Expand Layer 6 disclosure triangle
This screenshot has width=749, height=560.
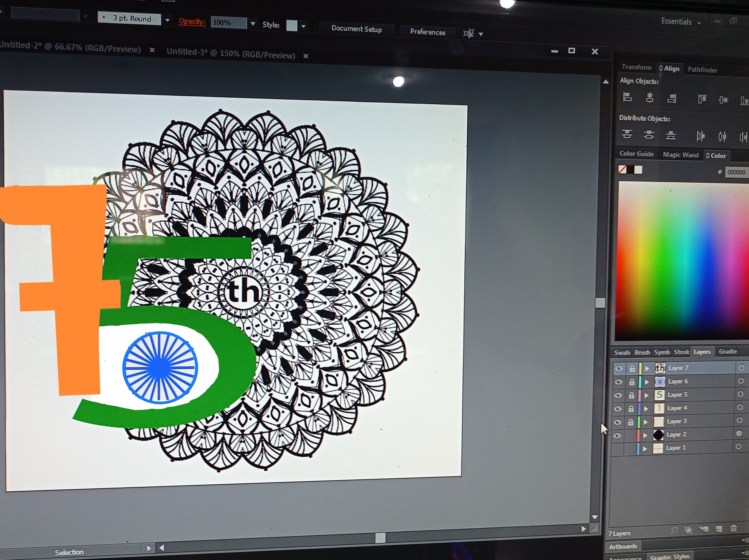point(647,382)
